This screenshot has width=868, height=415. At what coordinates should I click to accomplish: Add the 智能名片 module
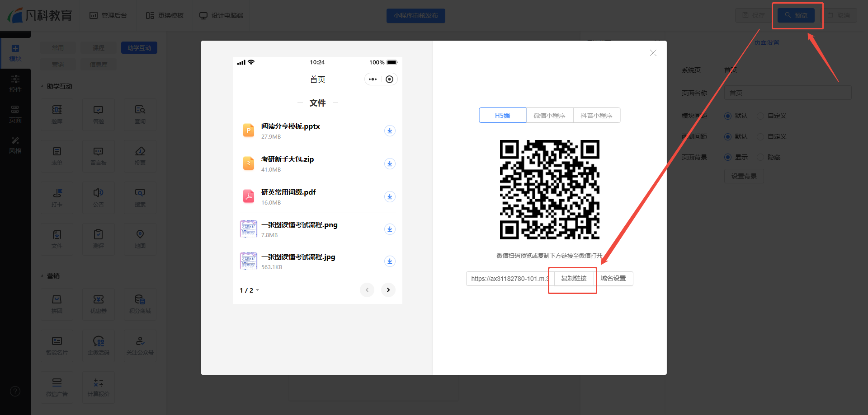coord(57,346)
